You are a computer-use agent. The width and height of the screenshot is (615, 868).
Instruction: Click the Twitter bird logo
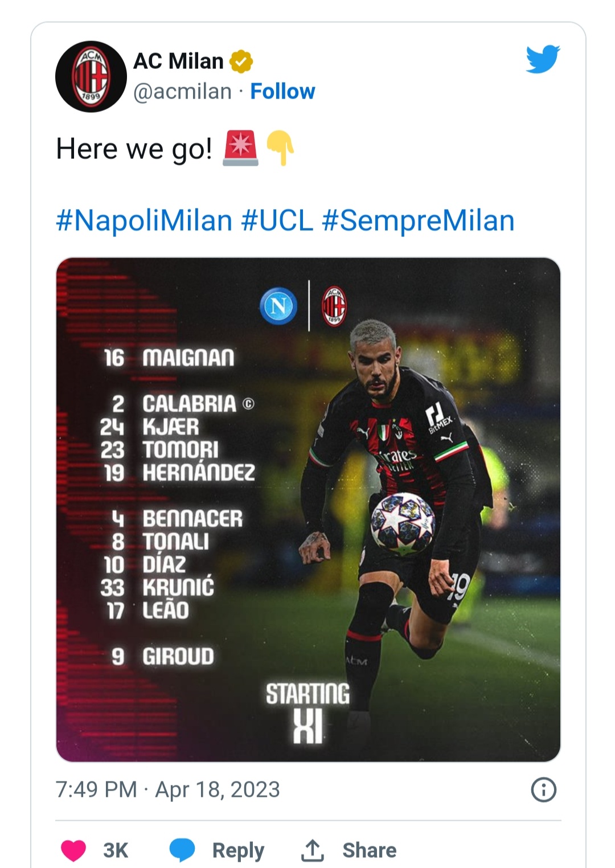tap(543, 59)
